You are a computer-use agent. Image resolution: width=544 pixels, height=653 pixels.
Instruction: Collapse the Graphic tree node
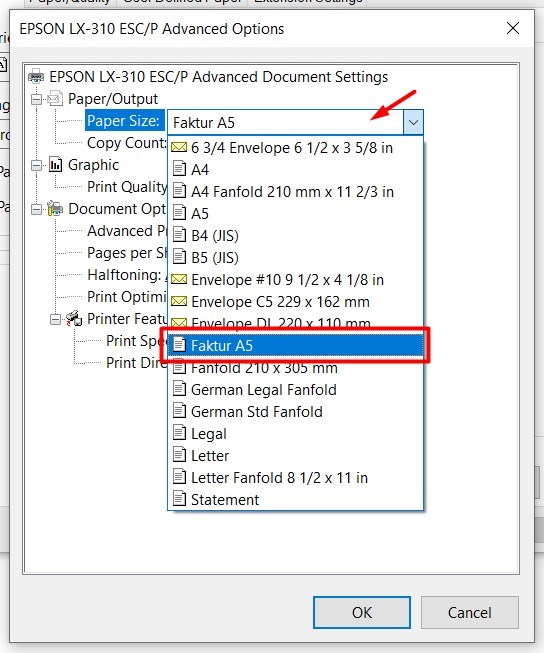(37, 165)
